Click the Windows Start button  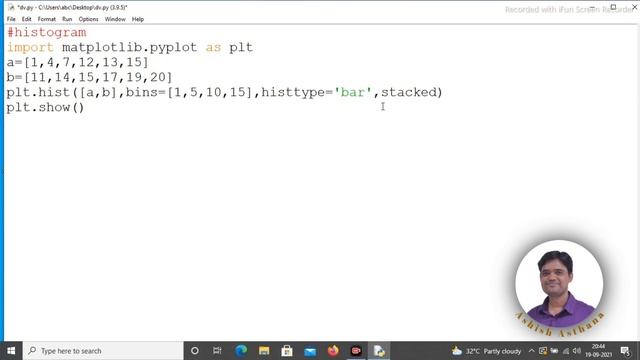(11, 351)
